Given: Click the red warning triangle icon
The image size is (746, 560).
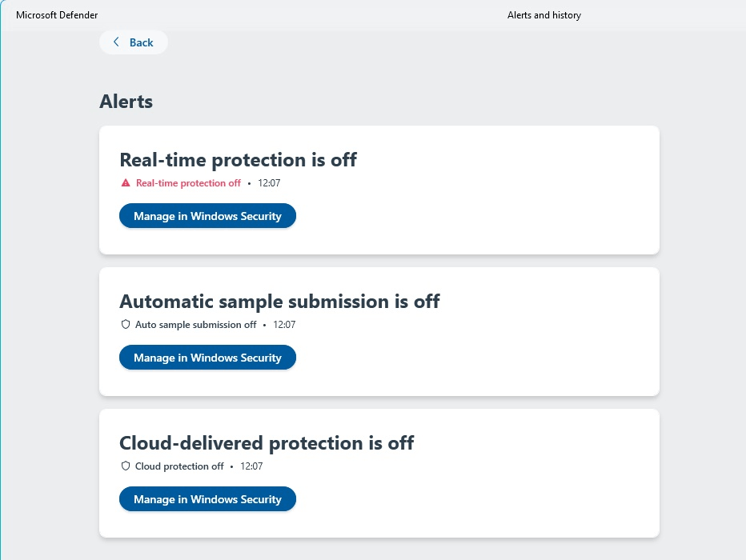Looking at the screenshot, I should (x=126, y=183).
